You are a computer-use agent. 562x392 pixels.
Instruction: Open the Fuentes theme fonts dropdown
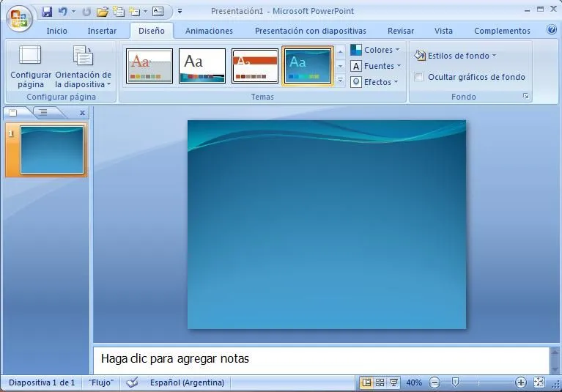376,66
